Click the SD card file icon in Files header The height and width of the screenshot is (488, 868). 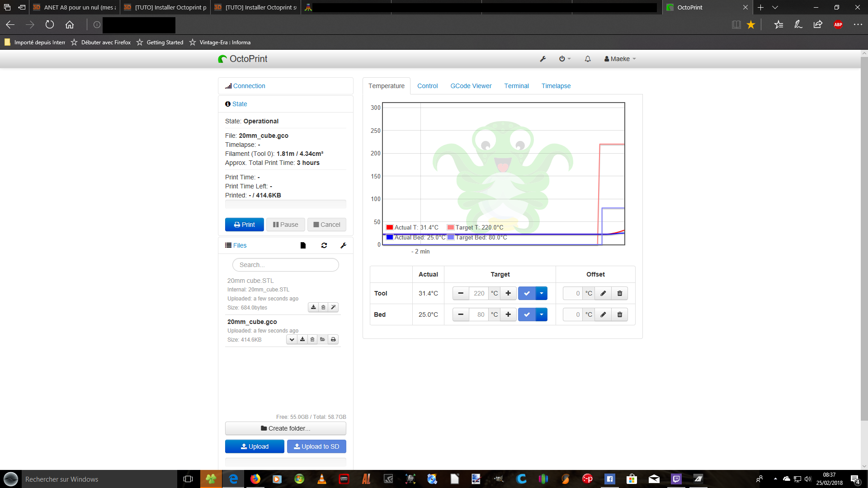tap(303, 245)
